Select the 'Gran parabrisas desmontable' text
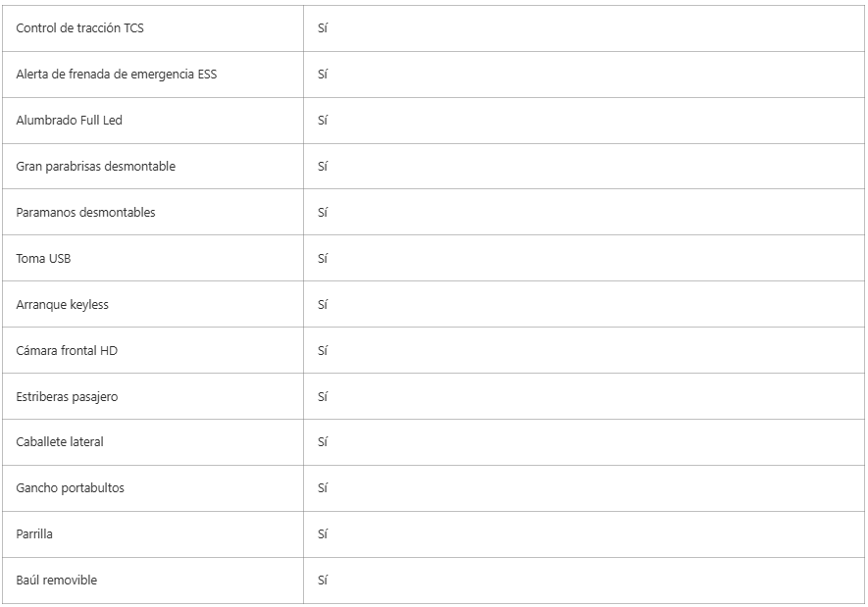Image resolution: width=868 pixels, height=607 pixels. coord(95,167)
